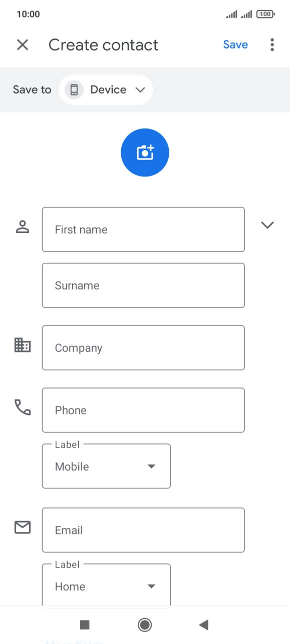The image size is (290, 644).
Task: Click the More fields link
Action: tap(73, 642)
